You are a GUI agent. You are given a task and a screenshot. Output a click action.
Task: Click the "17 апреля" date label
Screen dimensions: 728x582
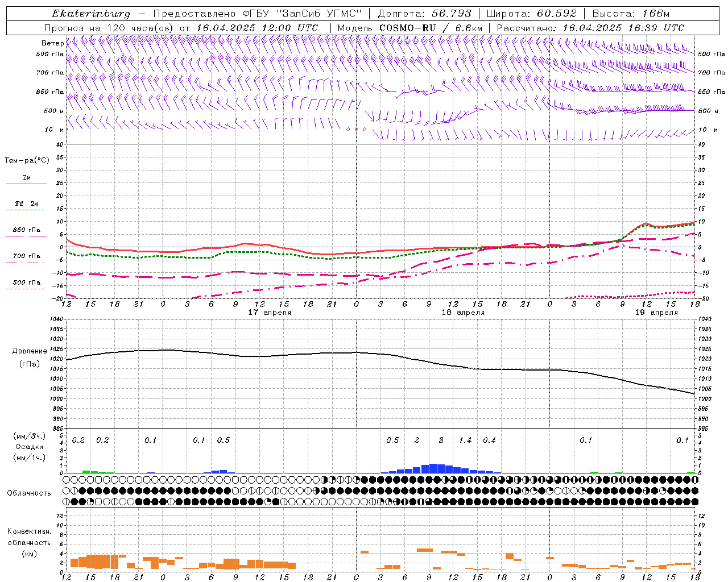tap(270, 313)
